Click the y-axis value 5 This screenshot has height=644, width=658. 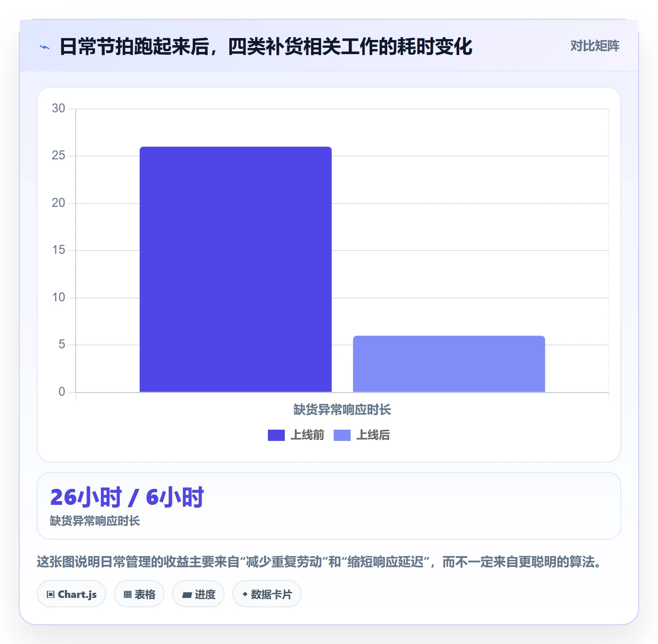click(x=62, y=345)
